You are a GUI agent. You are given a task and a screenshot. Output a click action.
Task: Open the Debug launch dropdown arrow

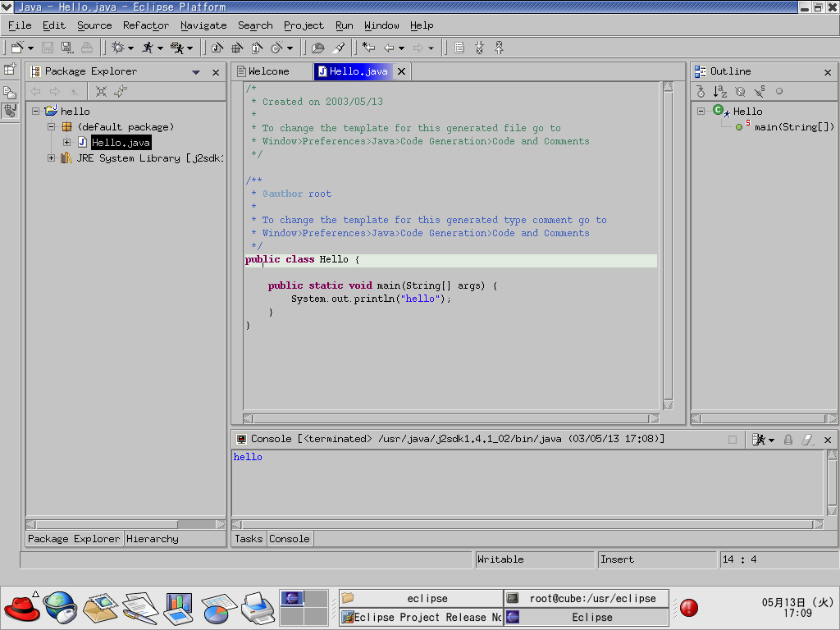(x=130, y=48)
